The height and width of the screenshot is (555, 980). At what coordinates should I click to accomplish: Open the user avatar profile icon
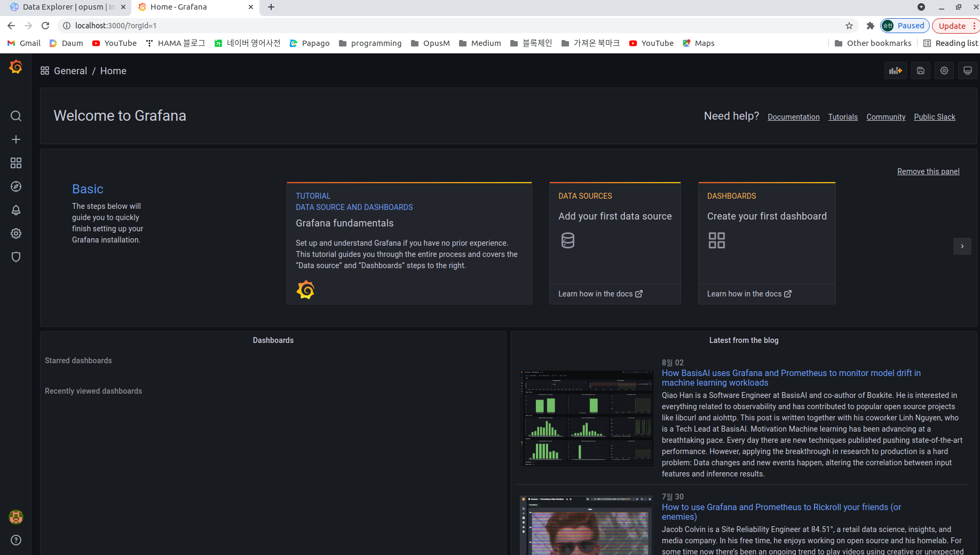(x=16, y=517)
